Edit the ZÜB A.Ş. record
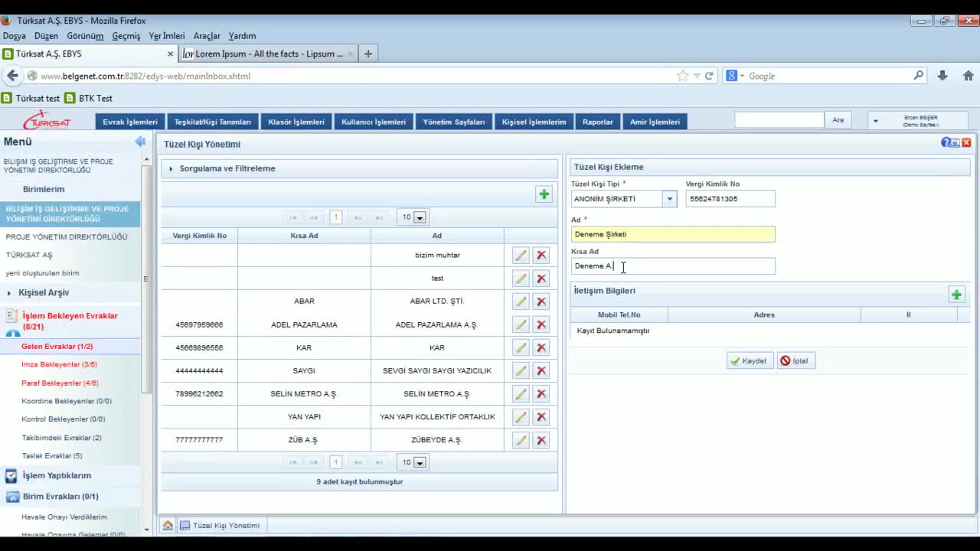980x551 pixels. point(521,440)
